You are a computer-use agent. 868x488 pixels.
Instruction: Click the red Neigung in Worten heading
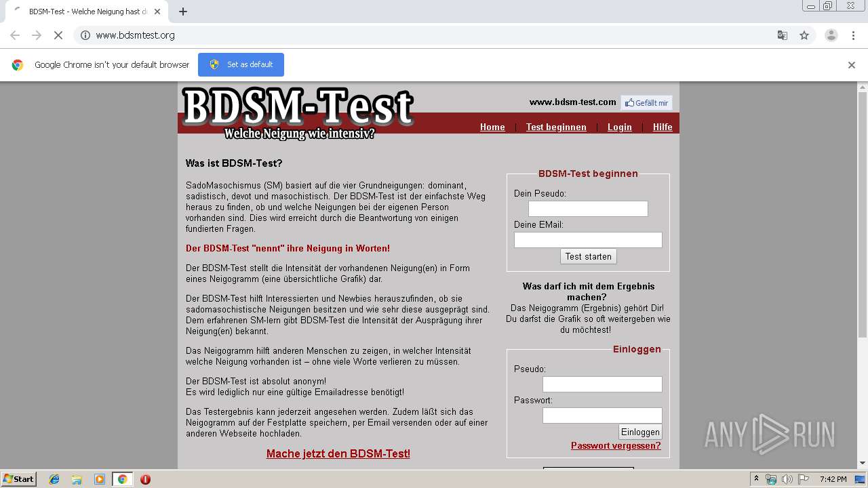click(x=288, y=249)
